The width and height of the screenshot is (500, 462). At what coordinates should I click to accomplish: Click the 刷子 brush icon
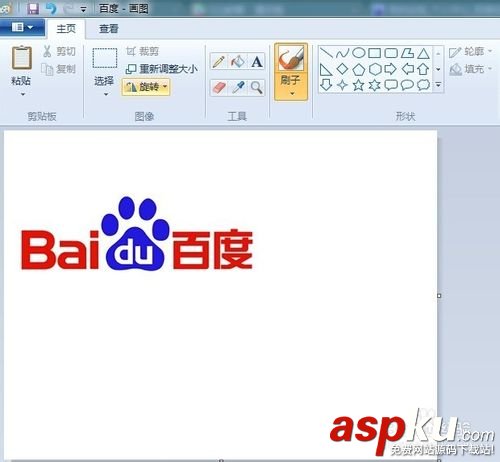291,58
